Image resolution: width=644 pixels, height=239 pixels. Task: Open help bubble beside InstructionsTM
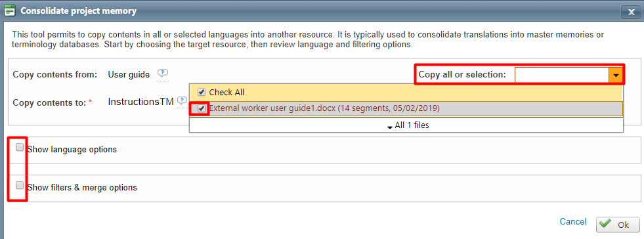(182, 101)
